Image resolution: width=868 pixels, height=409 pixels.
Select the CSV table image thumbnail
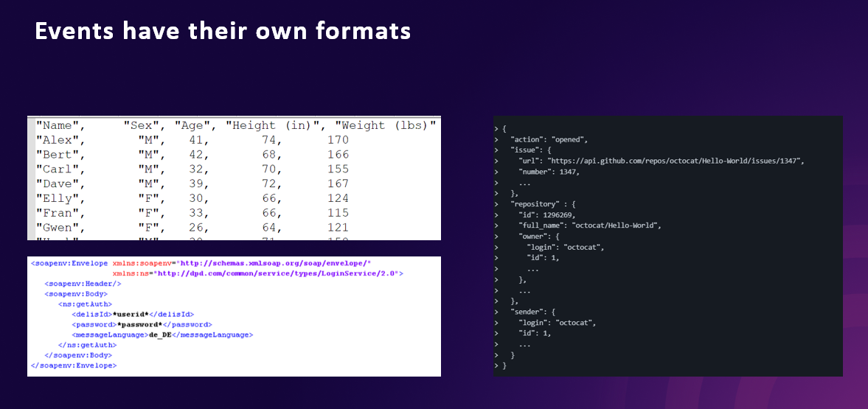pos(235,178)
